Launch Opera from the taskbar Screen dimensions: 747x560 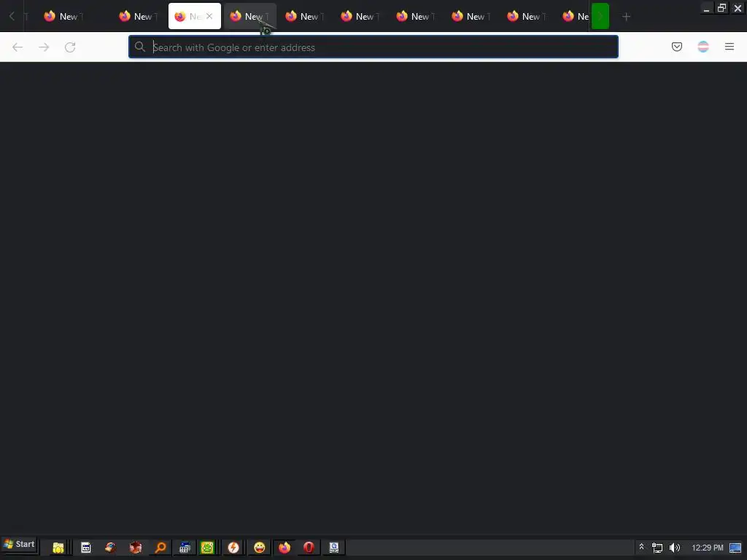click(x=309, y=548)
